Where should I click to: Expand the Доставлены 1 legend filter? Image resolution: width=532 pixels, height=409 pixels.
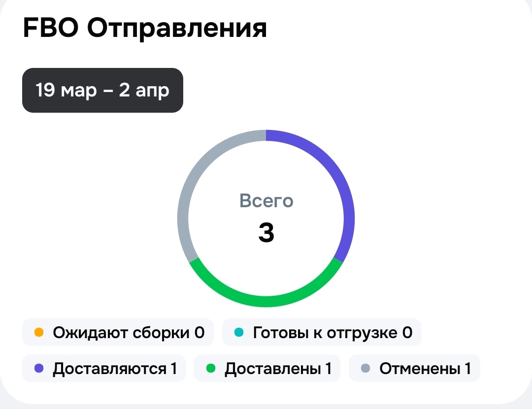pyautogui.click(x=267, y=368)
